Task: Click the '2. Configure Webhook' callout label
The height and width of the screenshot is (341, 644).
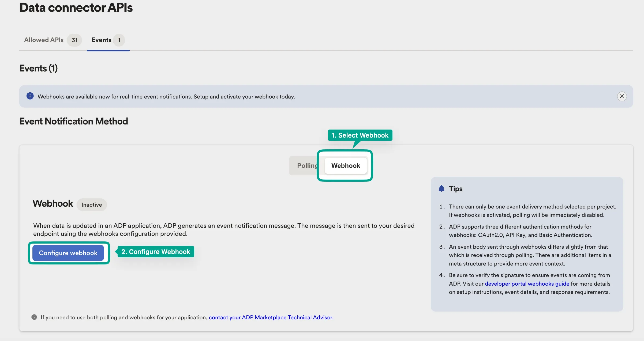Action: click(x=156, y=252)
